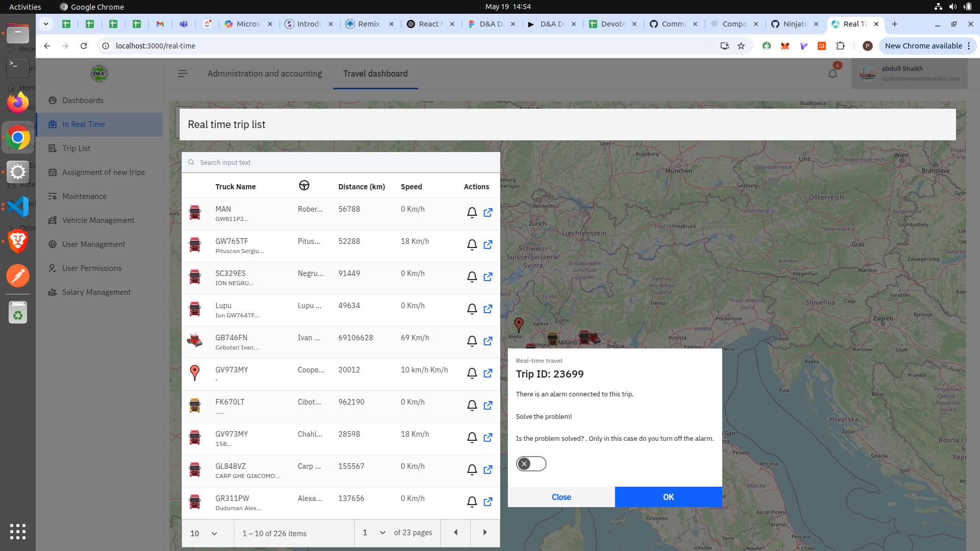This screenshot has height=551, width=980.
Task: Open external link for GR311PW truck
Action: pyautogui.click(x=488, y=502)
